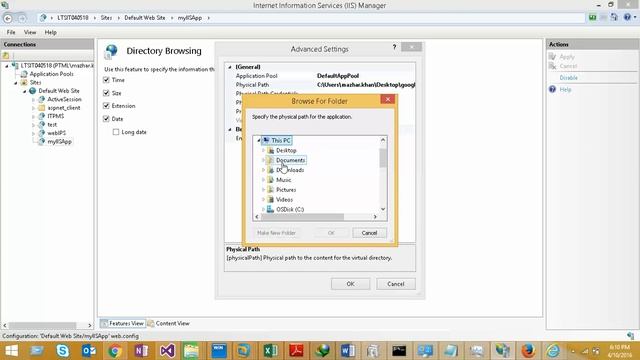Click the This PC computer icon in folder tree

point(266,140)
